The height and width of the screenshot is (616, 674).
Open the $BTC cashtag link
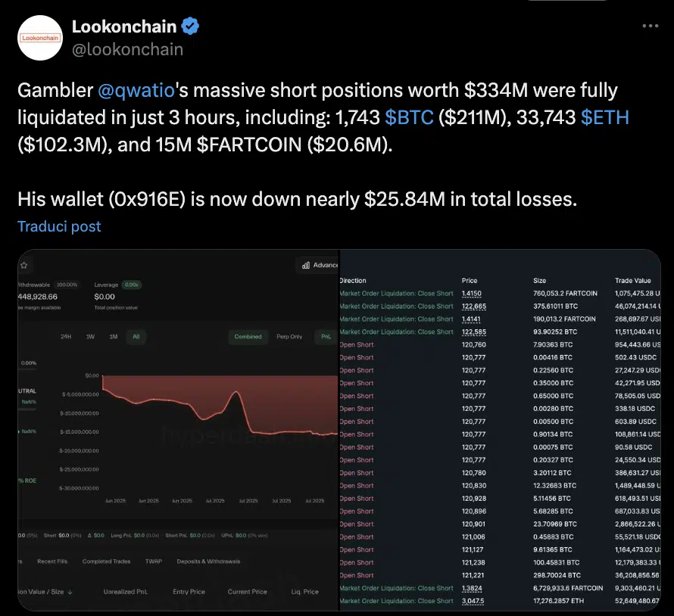click(x=409, y=117)
